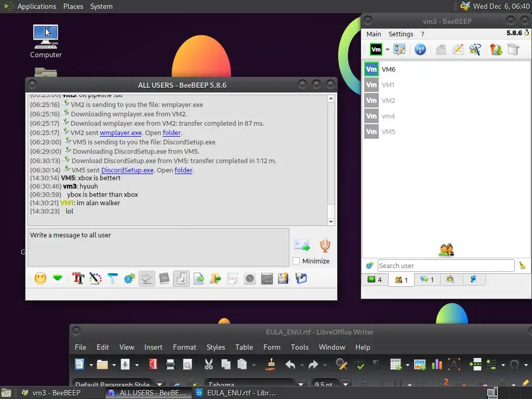
Task: Click the broom clear search icon
Action: click(522, 265)
